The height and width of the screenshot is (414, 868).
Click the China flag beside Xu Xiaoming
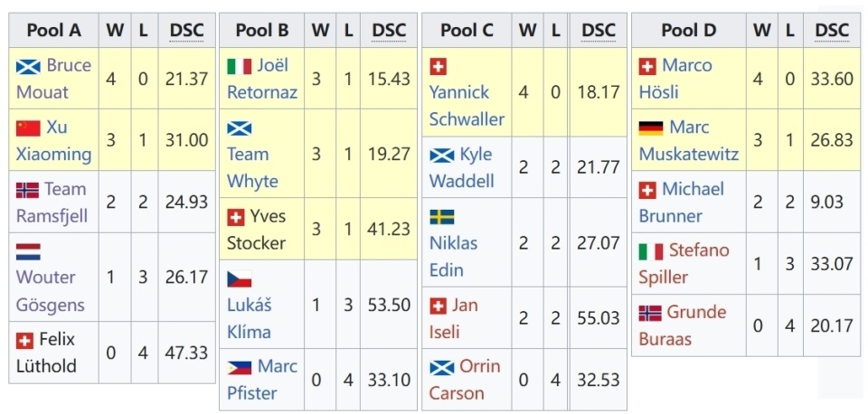[28, 127]
